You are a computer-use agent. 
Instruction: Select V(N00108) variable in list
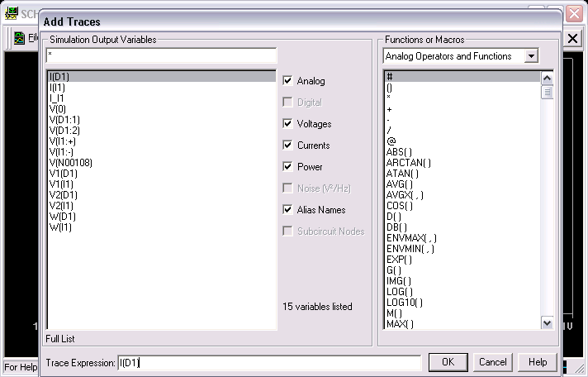click(x=70, y=163)
